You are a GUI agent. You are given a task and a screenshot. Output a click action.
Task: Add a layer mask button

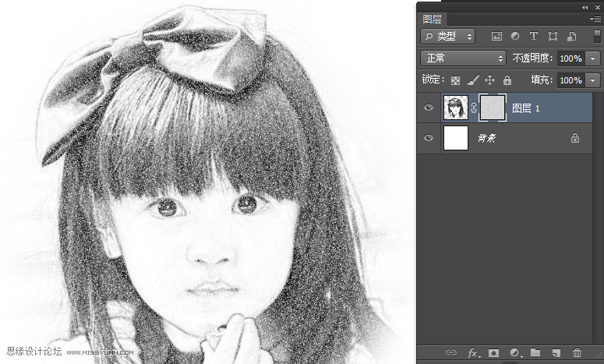(x=493, y=353)
